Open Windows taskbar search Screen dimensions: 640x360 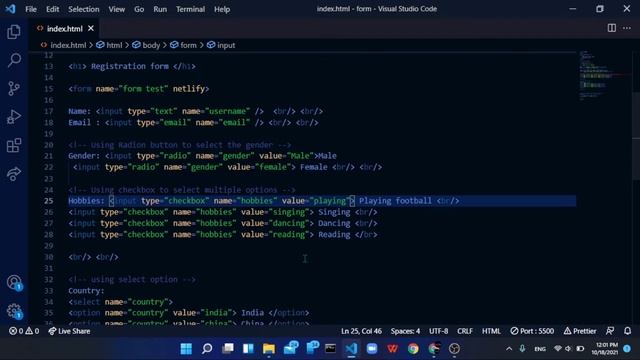(207, 349)
